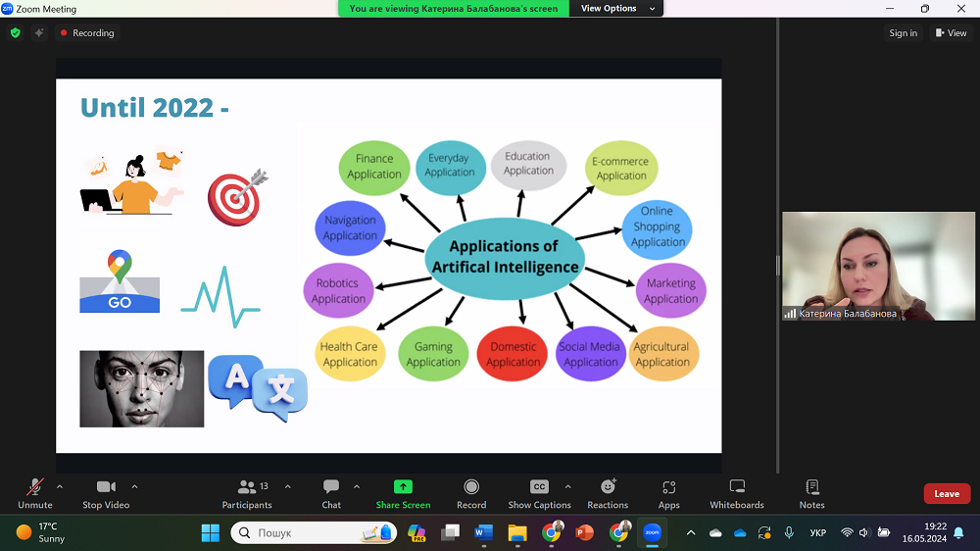Click the Sign in button

click(903, 33)
